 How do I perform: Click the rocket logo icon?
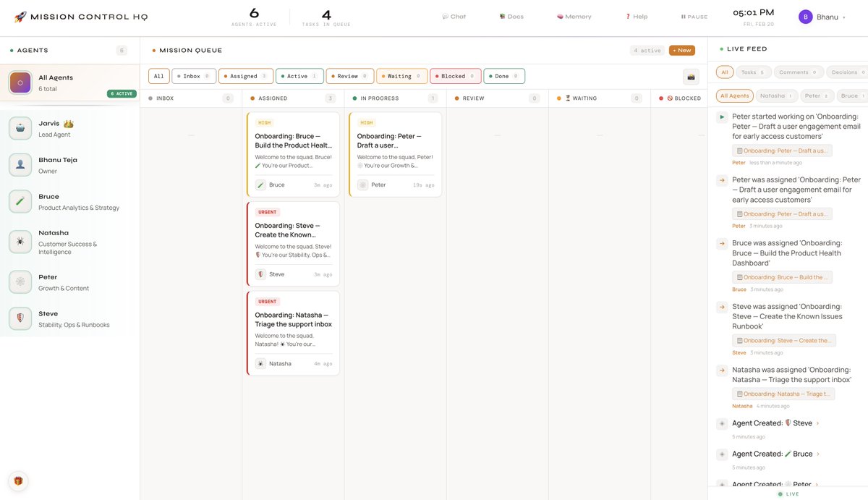(x=20, y=17)
